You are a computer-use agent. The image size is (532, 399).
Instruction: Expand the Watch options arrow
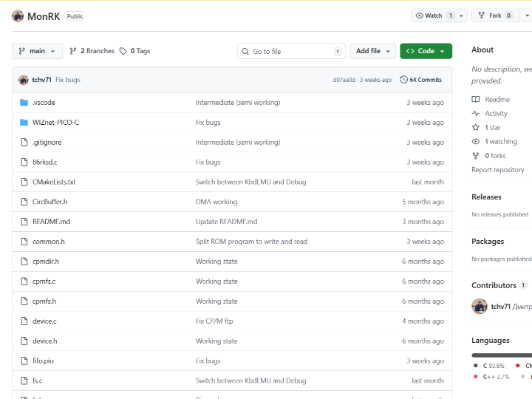tap(463, 16)
